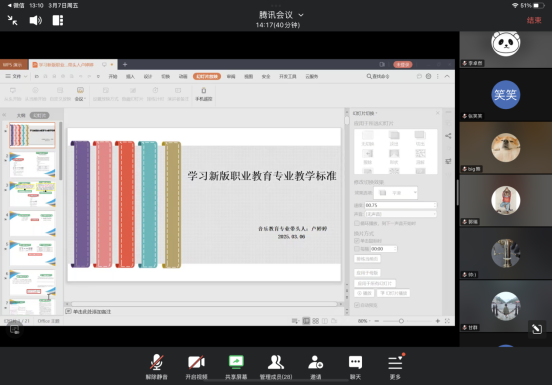Click the 查找命令 search box
Screen dimensions: 552x386
pyautogui.click(x=378, y=76)
